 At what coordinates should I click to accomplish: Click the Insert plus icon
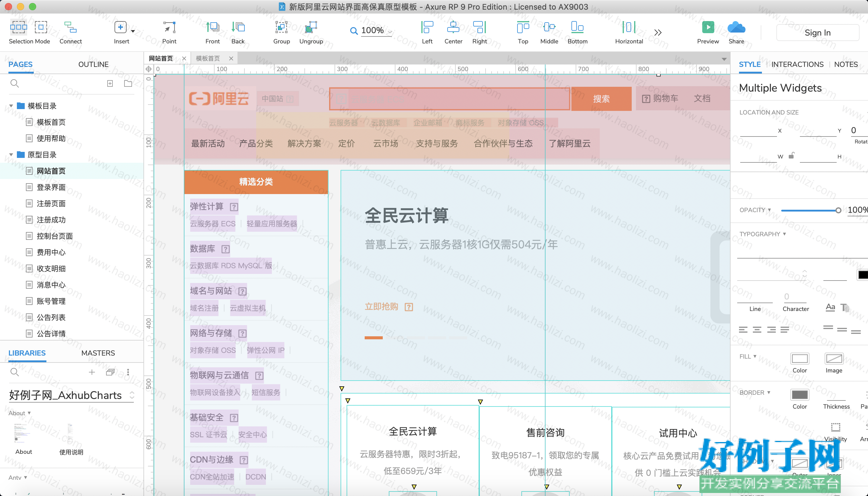coord(120,27)
